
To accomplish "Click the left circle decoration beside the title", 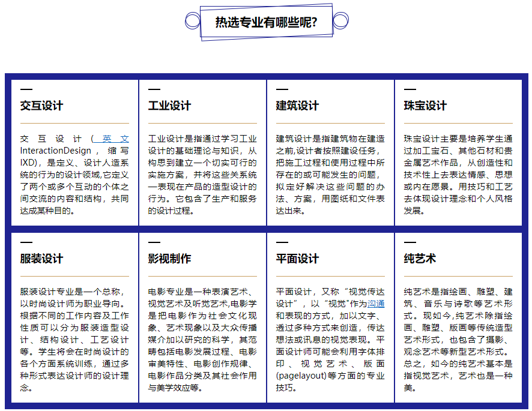I will click(192, 22).
